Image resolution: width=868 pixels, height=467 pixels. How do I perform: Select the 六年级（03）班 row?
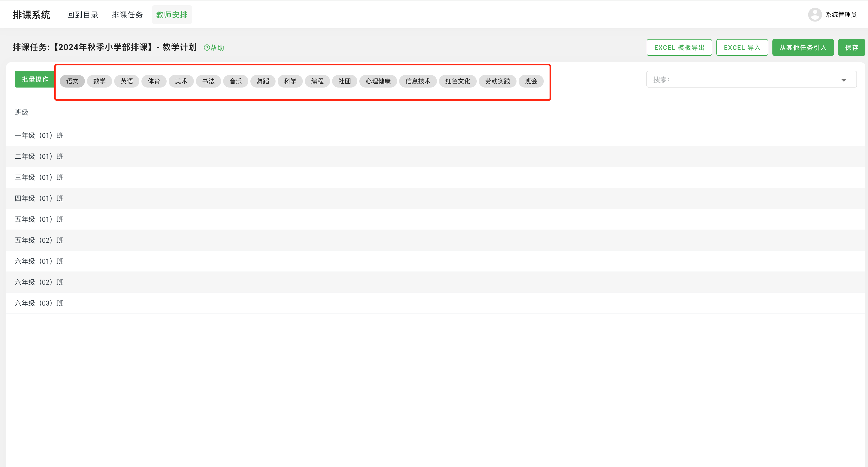coord(39,303)
